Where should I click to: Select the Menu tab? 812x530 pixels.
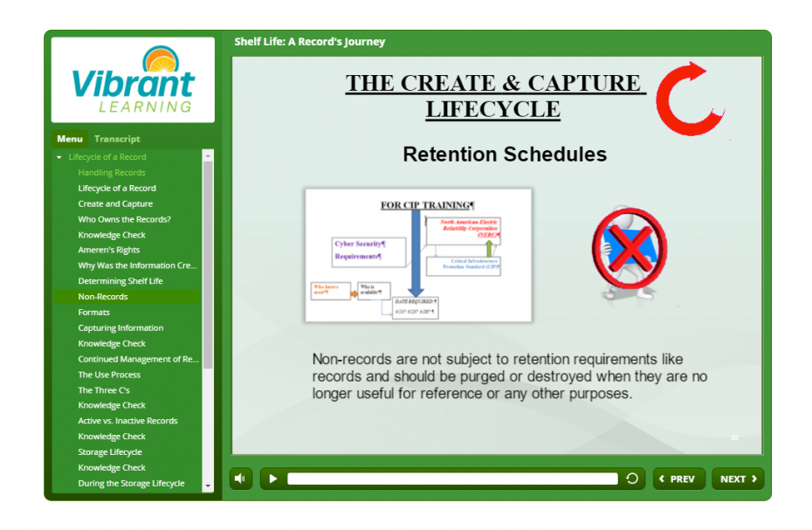70,139
